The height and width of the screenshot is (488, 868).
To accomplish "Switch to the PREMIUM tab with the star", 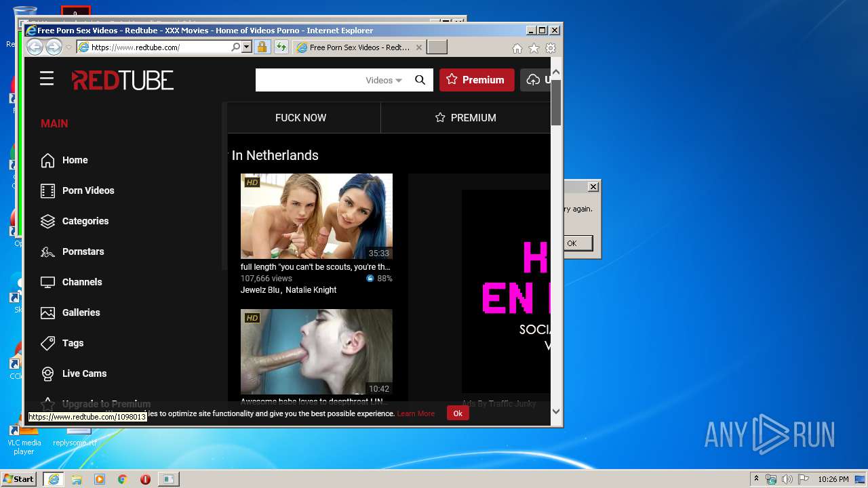I will (465, 118).
